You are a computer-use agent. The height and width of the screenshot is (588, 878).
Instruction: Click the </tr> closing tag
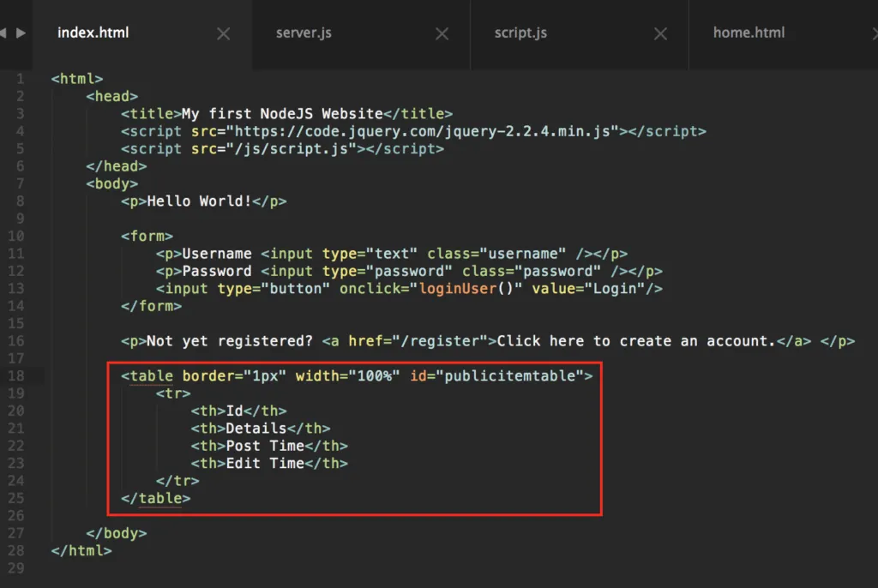177,481
